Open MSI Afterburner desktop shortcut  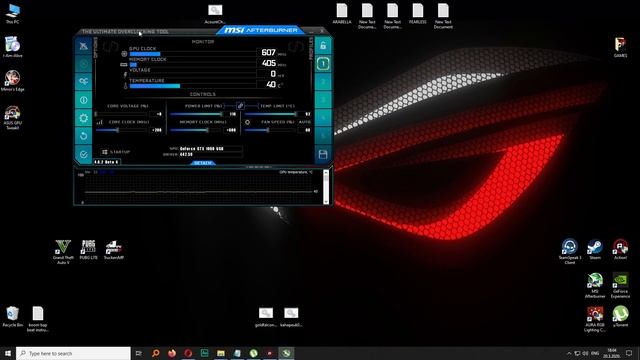point(595,286)
